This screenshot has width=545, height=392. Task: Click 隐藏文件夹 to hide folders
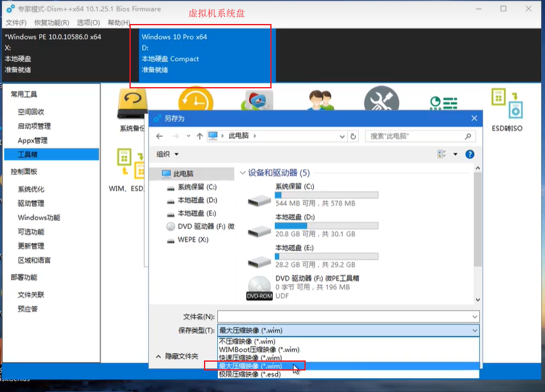coord(177,357)
